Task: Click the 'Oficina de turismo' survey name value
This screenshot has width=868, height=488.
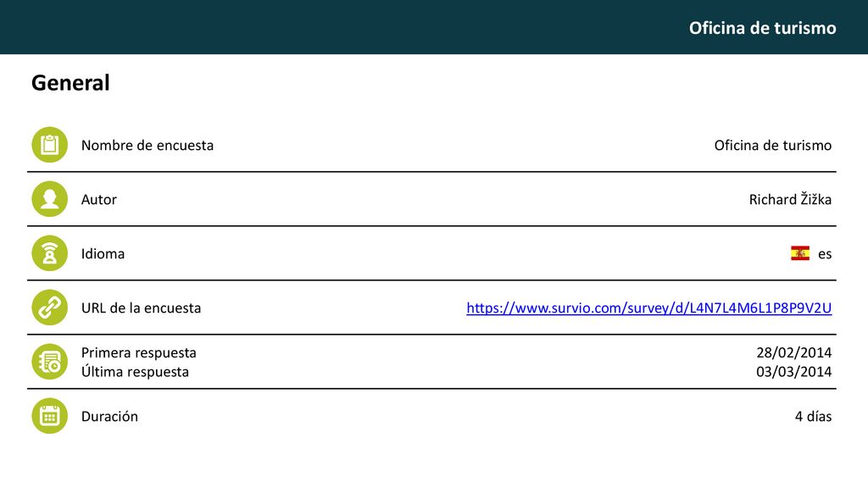Action: tap(773, 145)
